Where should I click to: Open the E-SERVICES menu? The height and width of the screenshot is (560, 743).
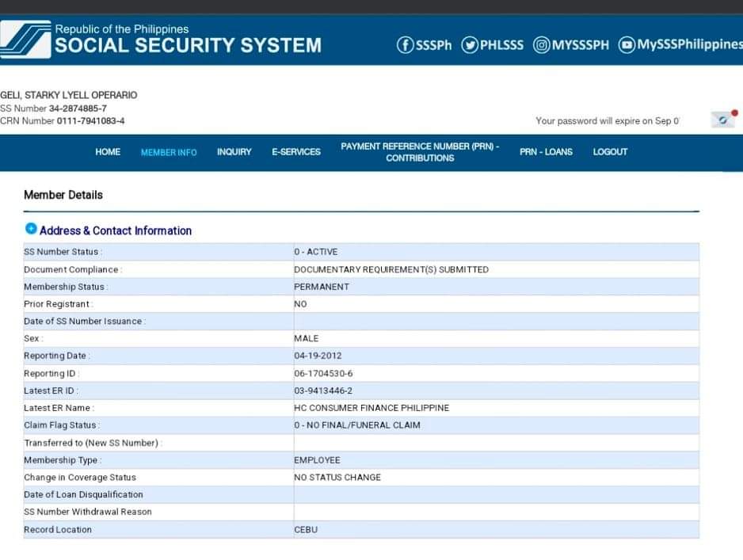pos(296,152)
